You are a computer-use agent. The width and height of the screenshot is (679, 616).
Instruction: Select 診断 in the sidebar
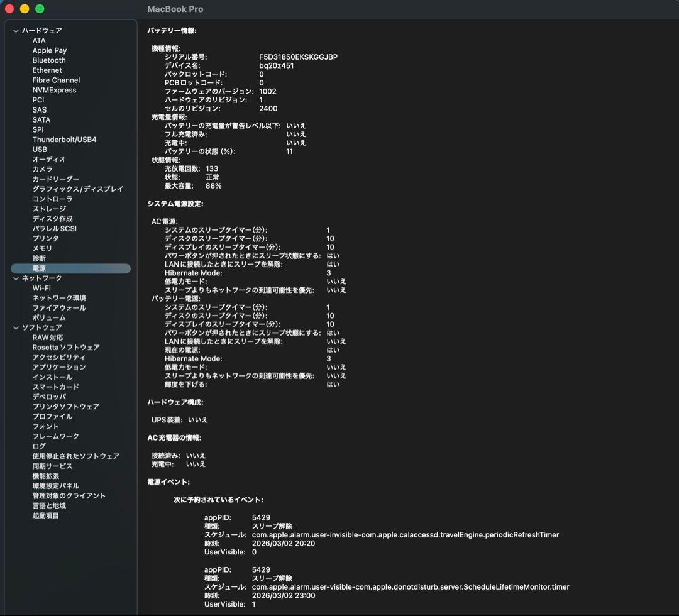[x=39, y=258]
